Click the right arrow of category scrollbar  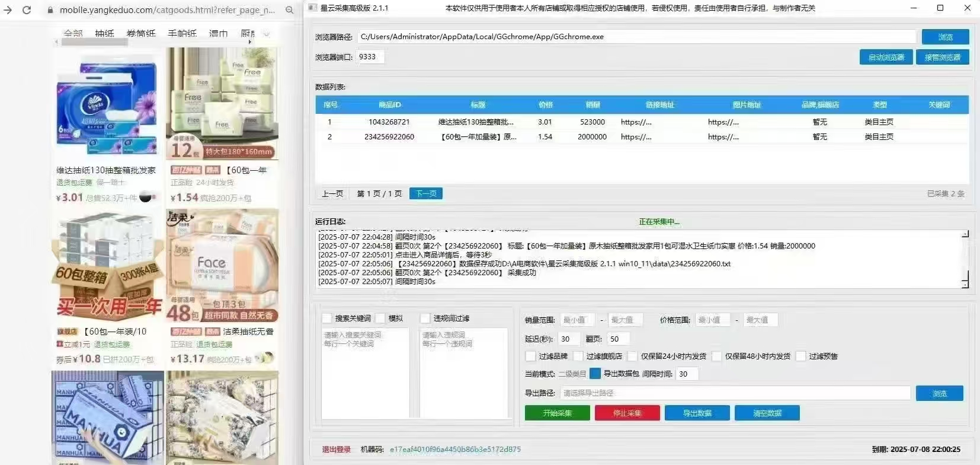pos(250,42)
